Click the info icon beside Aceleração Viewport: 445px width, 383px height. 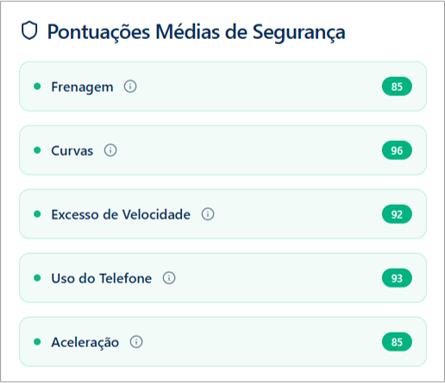136,342
